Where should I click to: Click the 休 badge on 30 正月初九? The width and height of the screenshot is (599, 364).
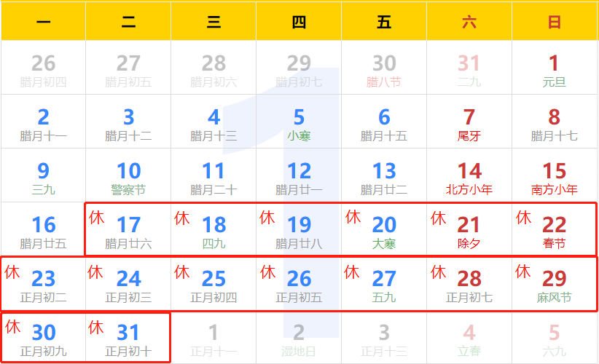point(13,327)
